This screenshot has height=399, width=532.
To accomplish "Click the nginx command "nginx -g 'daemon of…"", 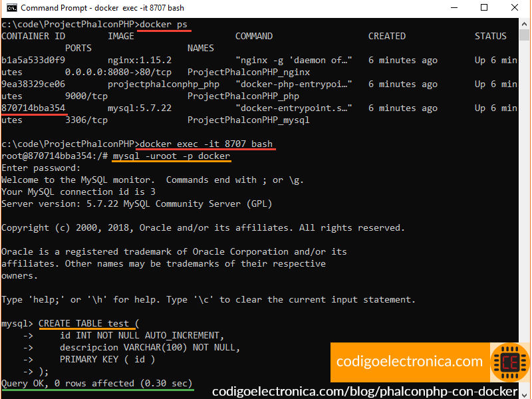I will point(294,61).
